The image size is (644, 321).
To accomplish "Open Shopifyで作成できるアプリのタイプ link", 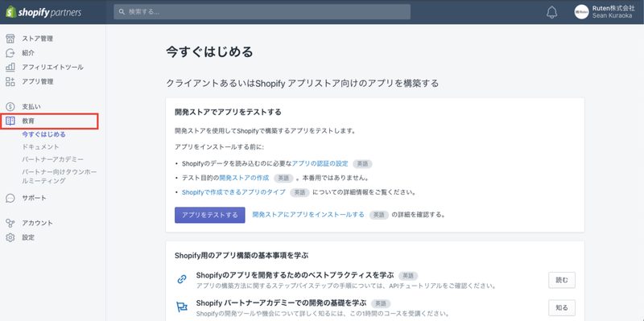I will [233, 192].
